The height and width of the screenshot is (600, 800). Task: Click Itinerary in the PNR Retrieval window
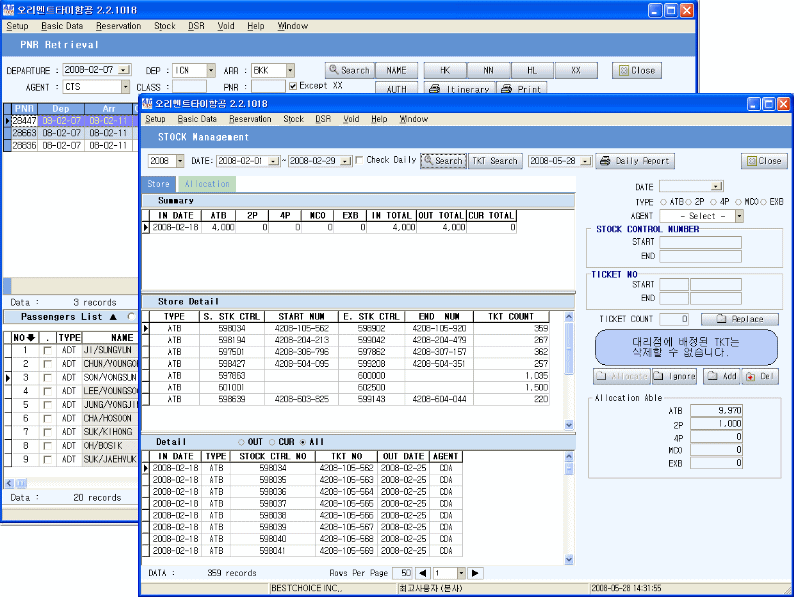(x=460, y=88)
